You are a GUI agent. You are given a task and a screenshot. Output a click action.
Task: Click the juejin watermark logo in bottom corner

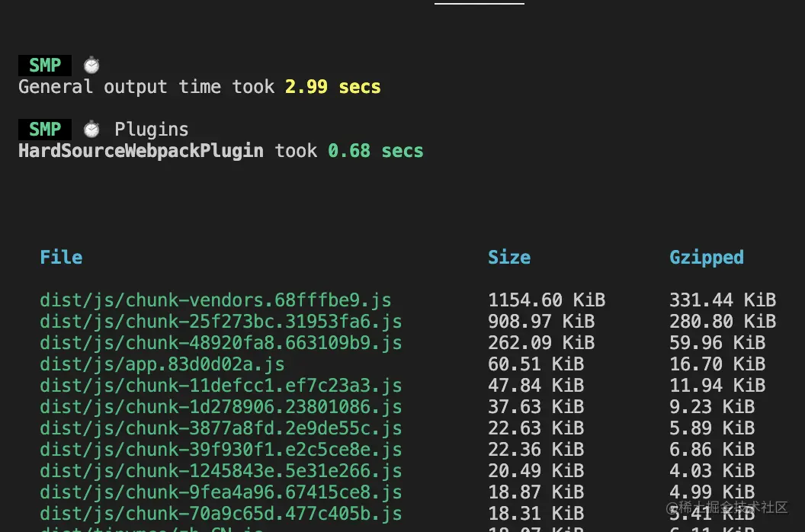(675, 508)
